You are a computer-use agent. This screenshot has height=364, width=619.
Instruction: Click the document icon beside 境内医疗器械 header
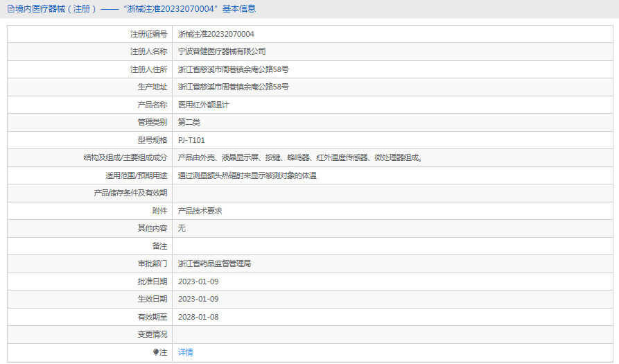11,9
